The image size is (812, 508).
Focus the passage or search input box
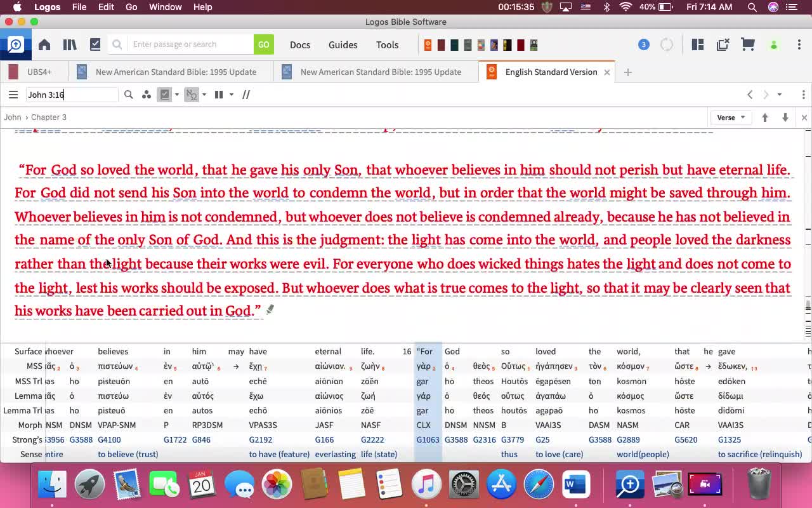click(x=192, y=44)
